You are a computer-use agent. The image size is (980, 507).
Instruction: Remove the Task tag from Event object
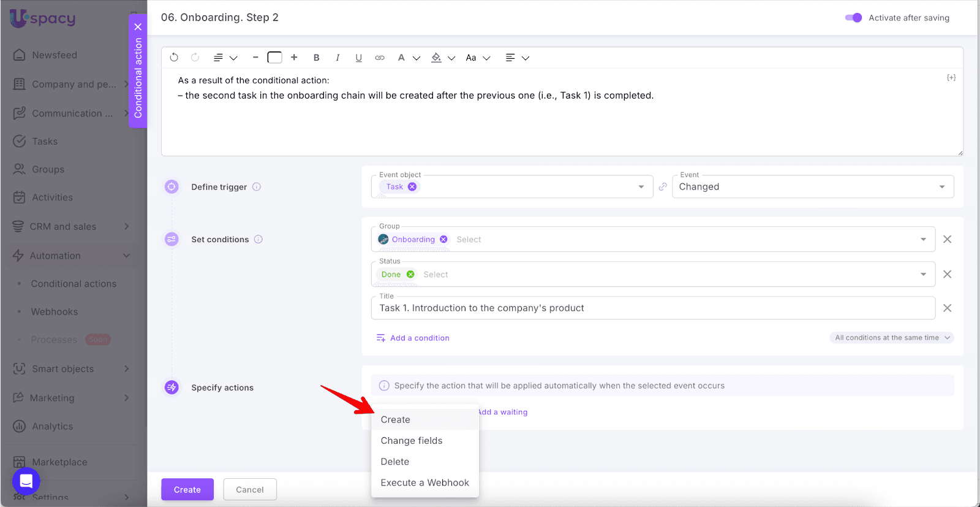pos(412,187)
